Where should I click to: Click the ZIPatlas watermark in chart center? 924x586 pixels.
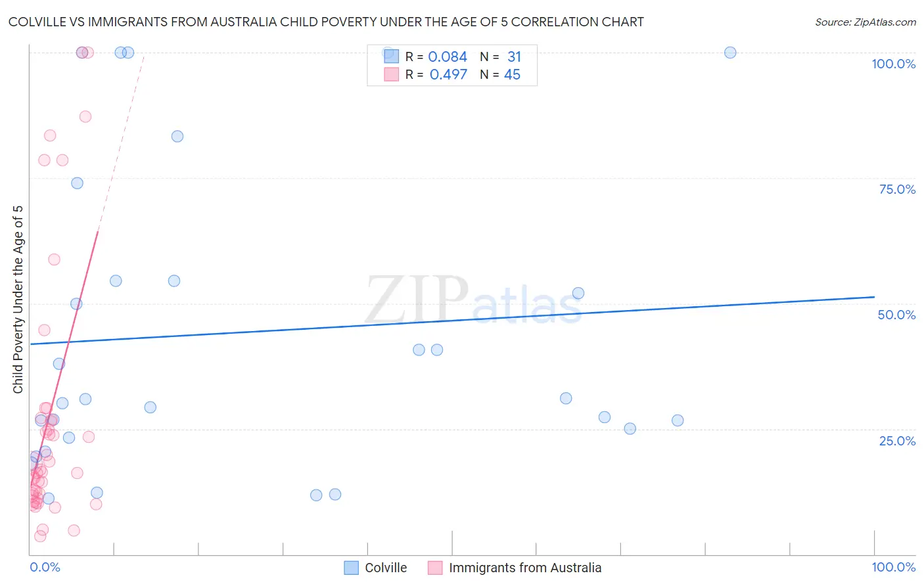click(473, 301)
